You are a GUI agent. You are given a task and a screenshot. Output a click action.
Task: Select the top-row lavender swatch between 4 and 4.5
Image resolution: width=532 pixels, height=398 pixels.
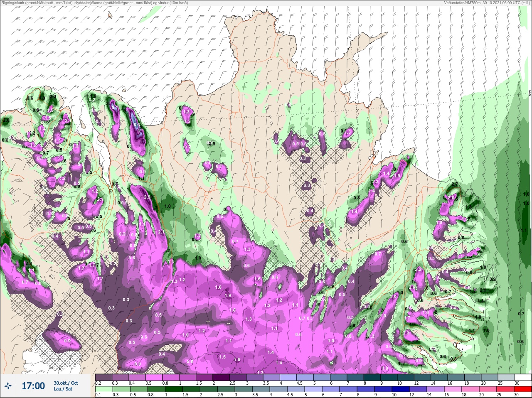[288, 377]
